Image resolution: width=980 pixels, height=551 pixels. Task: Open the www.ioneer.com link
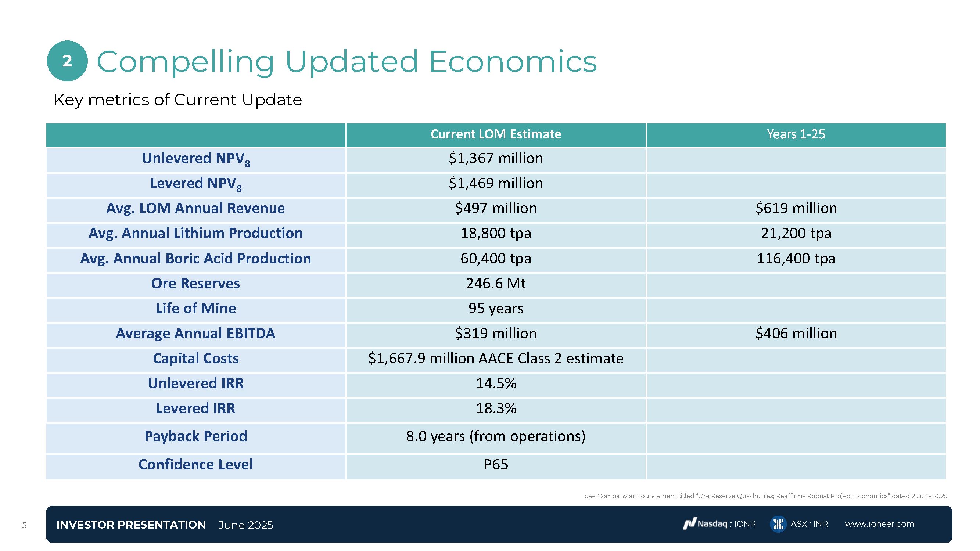click(880, 524)
